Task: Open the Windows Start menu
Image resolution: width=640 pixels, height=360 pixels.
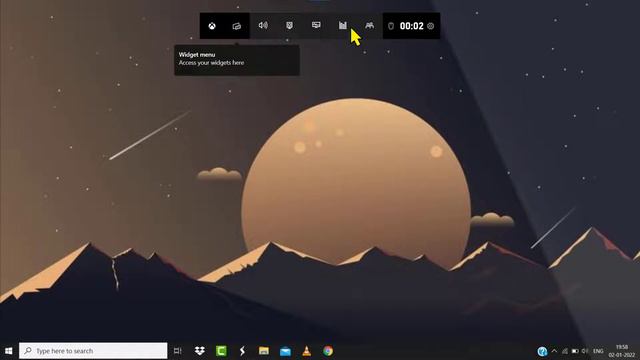Action: [x=9, y=351]
